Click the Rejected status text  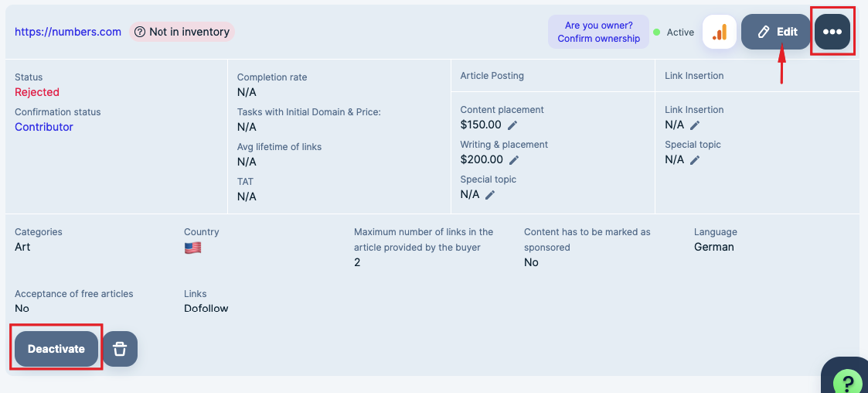coord(37,92)
